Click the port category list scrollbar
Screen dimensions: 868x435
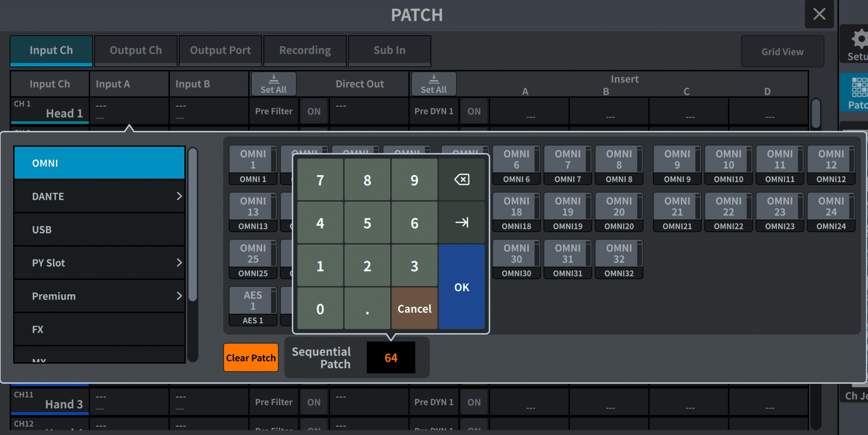pyautogui.click(x=193, y=224)
